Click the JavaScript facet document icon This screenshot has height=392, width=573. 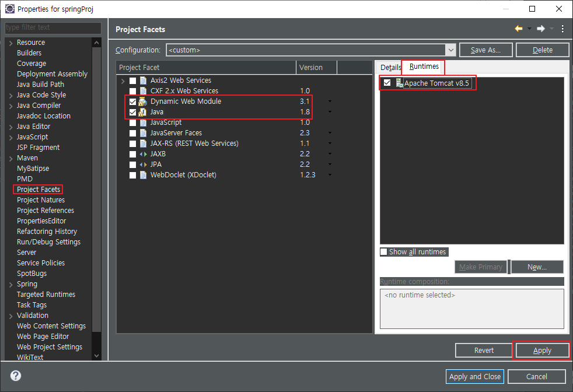point(144,123)
